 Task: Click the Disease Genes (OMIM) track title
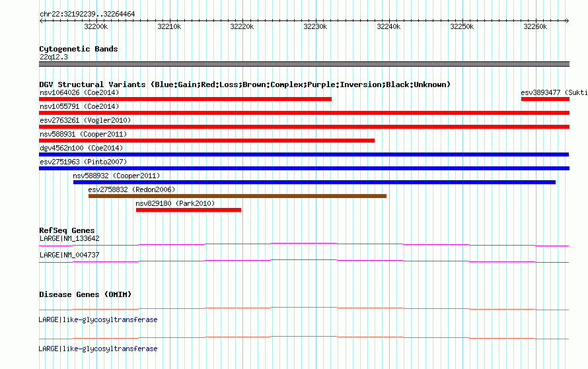pyautogui.click(x=85, y=294)
